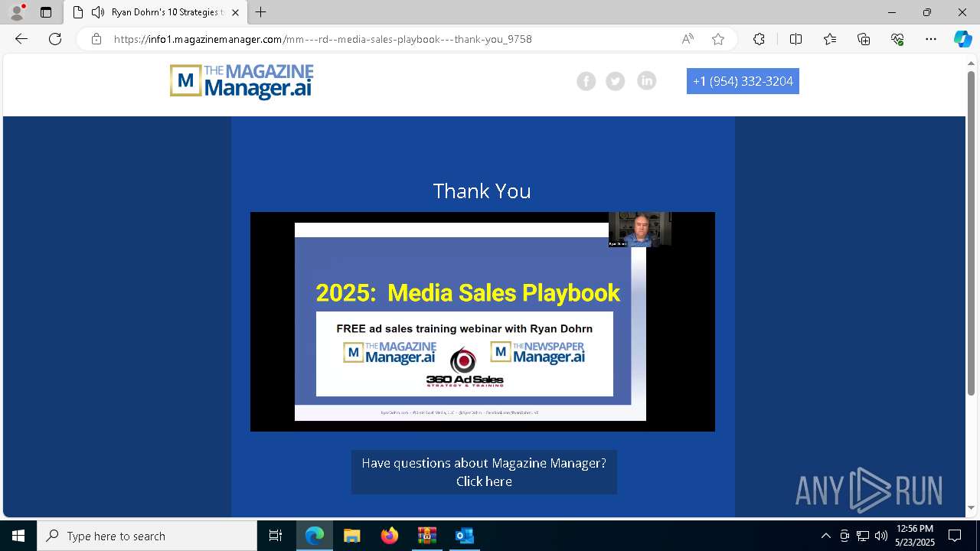Show hidden system tray icons
Image resolution: width=980 pixels, height=551 pixels.
[x=825, y=536]
